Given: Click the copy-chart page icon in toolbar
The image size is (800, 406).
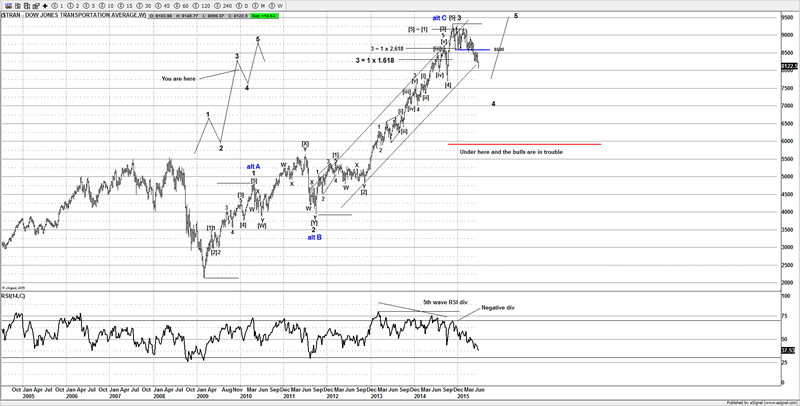Looking at the screenshot, I should [x=18, y=6].
